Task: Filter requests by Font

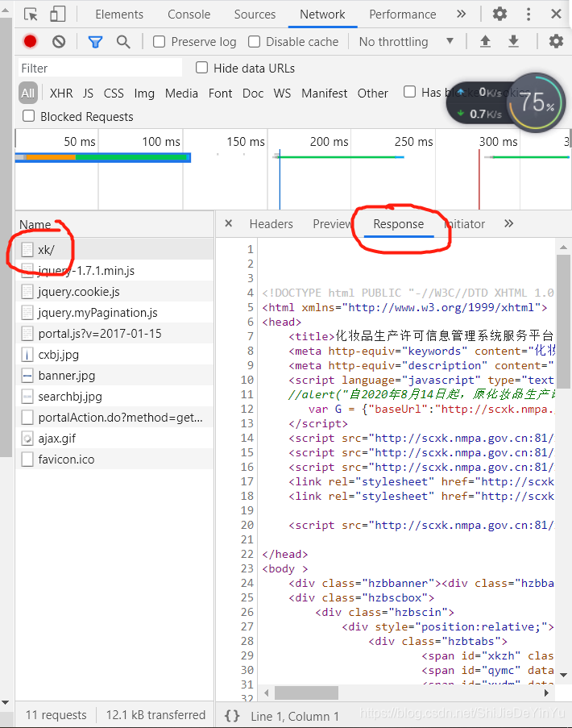Action: (x=221, y=93)
